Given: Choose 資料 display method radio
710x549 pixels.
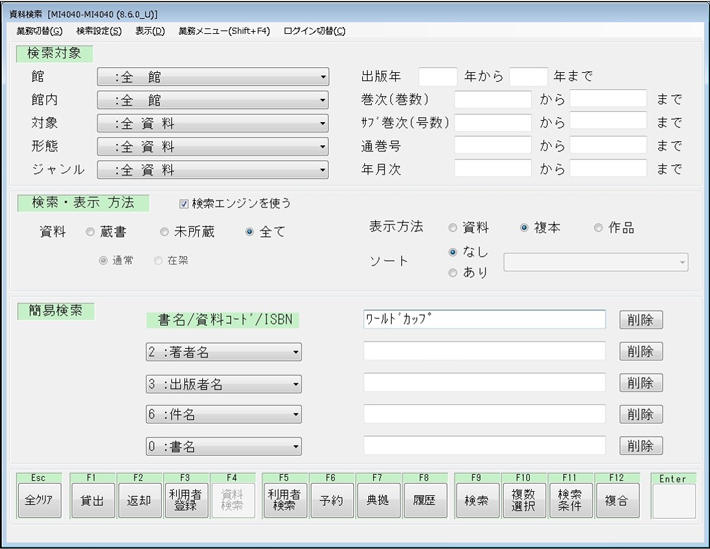Looking at the screenshot, I should click(452, 227).
